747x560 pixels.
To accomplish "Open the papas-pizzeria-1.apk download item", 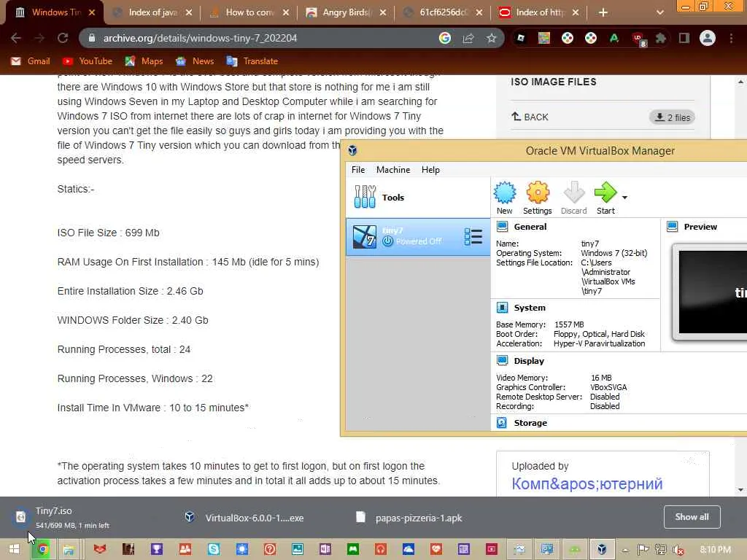I will tap(410, 518).
